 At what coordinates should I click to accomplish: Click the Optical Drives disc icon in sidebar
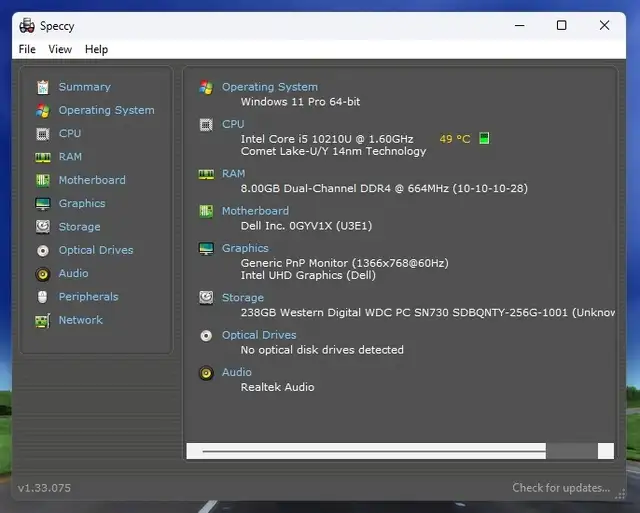[x=42, y=251]
